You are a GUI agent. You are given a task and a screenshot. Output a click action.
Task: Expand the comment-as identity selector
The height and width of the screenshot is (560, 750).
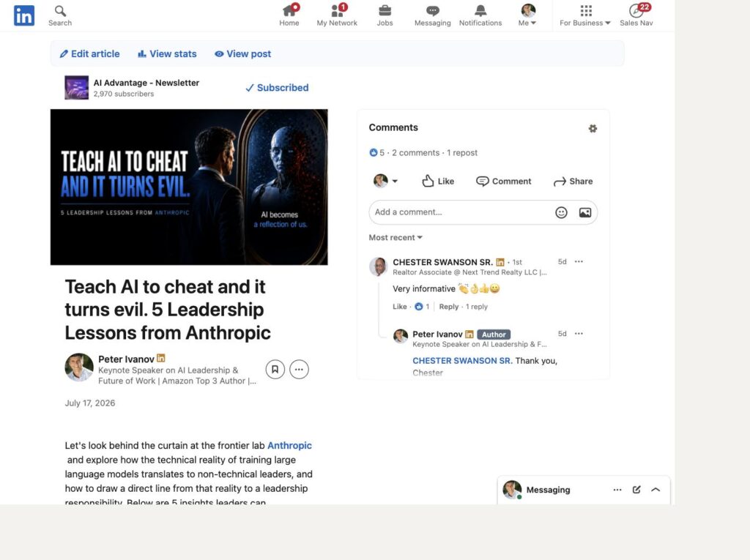385,181
